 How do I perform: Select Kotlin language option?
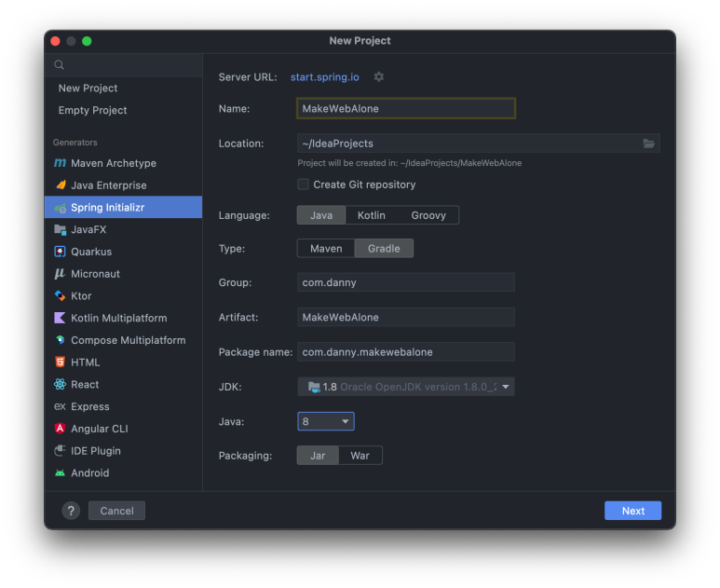point(371,215)
